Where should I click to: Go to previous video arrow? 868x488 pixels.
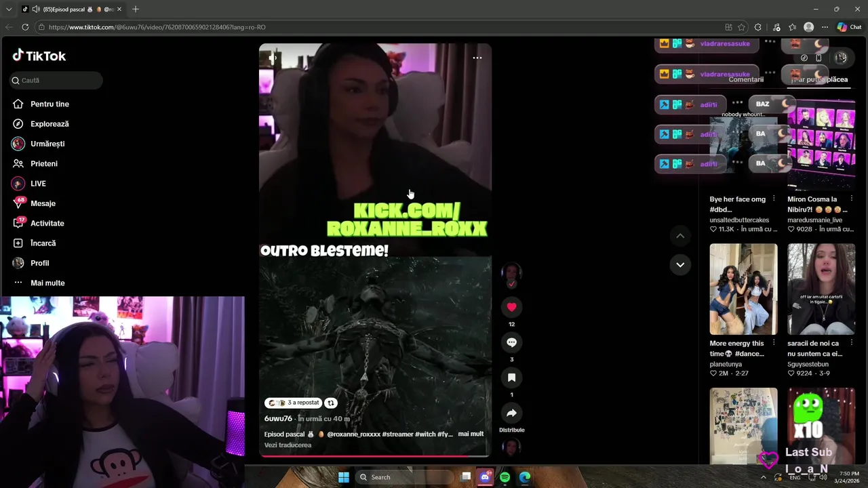coord(680,236)
